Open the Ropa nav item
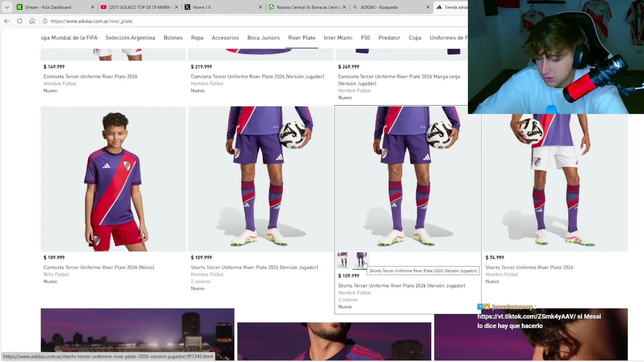The width and height of the screenshot is (644, 362). pyautogui.click(x=197, y=38)
